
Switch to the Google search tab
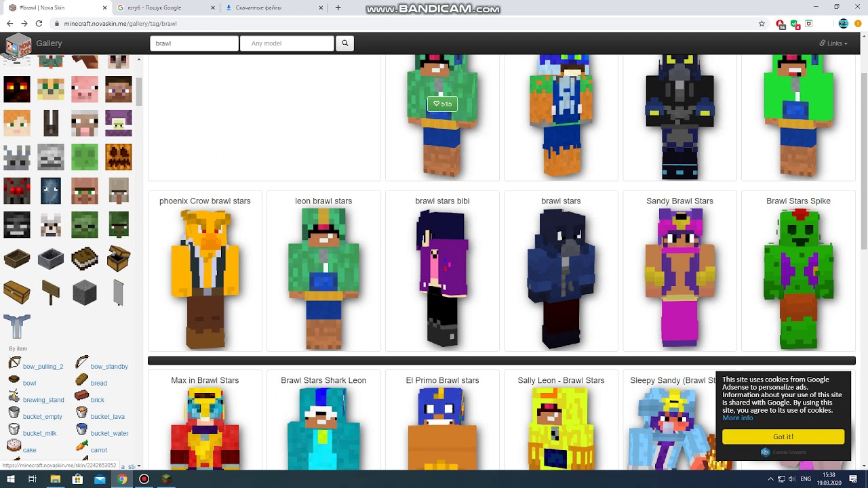pyautogui.click(x=164, y=7)
